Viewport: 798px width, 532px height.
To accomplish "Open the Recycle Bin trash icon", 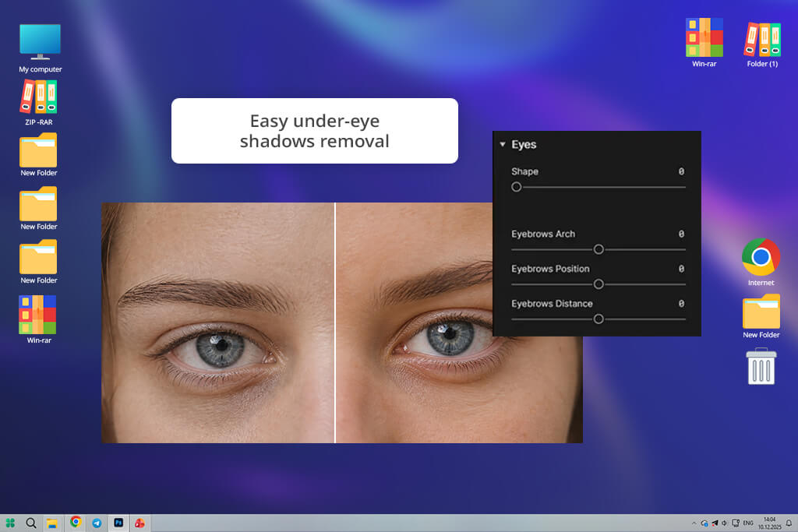I will 761,366.
